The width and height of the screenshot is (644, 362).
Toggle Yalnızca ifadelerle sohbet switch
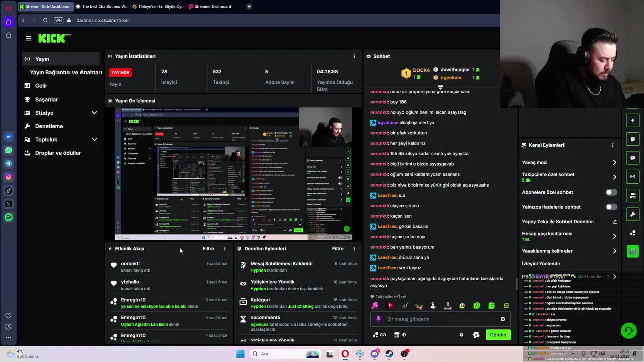611,207
